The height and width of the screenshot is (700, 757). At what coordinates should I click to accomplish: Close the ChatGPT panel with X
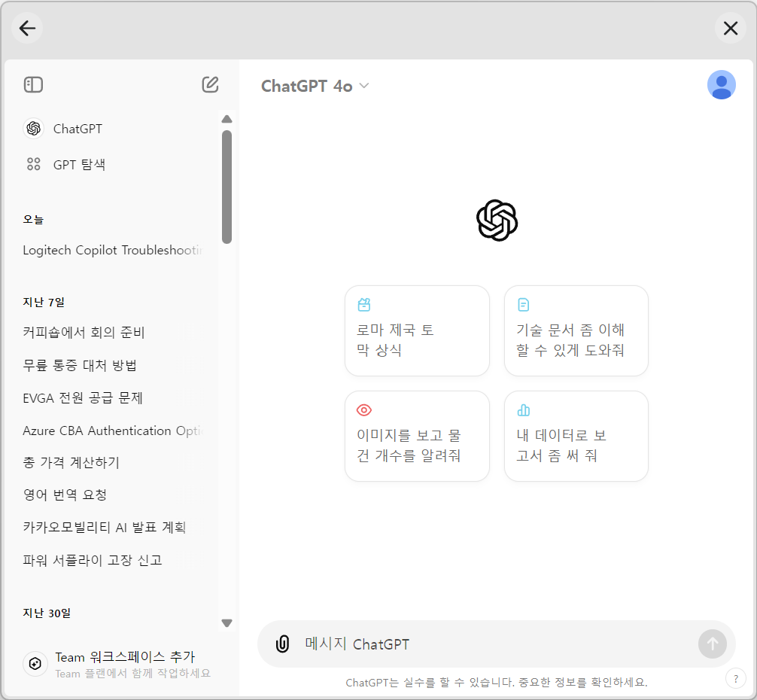[x=731, y=28]
